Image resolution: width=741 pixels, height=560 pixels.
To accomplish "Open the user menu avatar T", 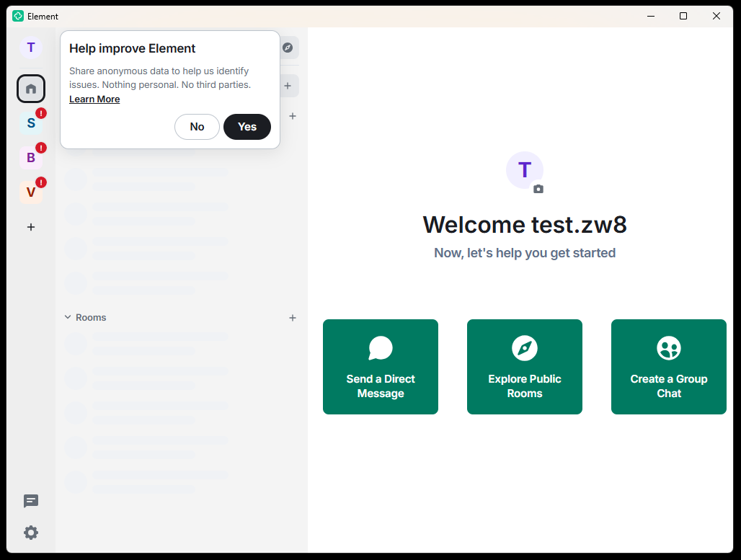I will 31,48.
